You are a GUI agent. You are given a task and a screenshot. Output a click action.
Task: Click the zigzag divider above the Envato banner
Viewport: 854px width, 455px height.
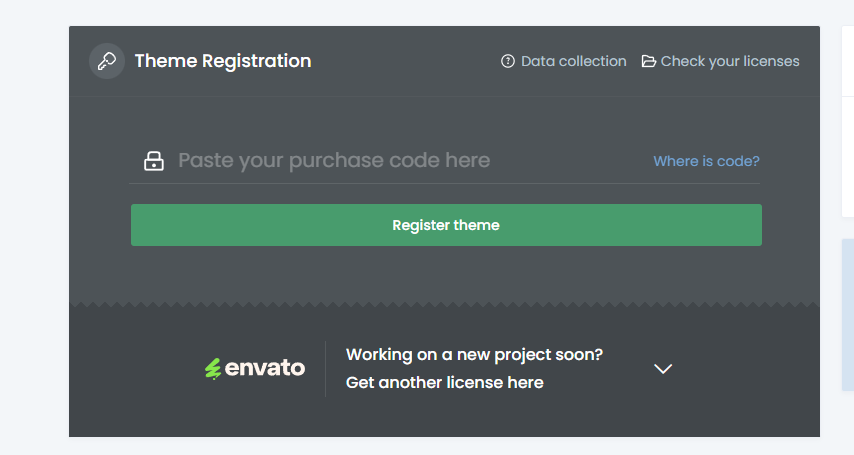point(444,304)
